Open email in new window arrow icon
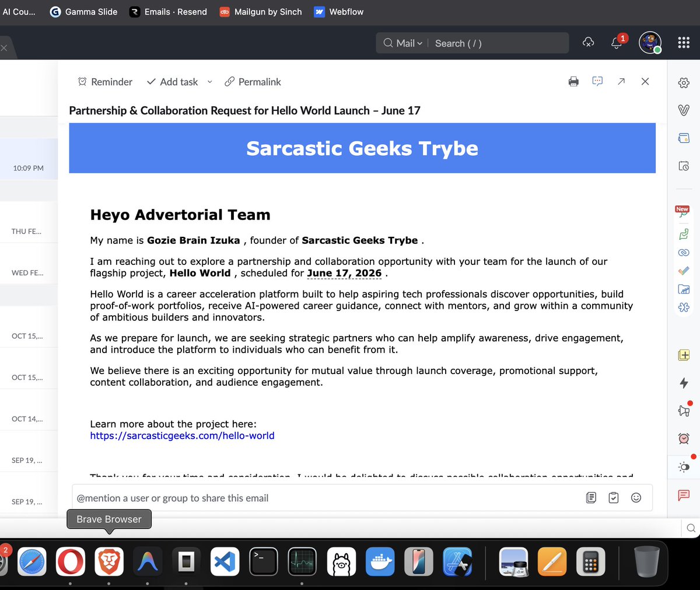Screen dimensions: 700x590 tap(621, 82)
